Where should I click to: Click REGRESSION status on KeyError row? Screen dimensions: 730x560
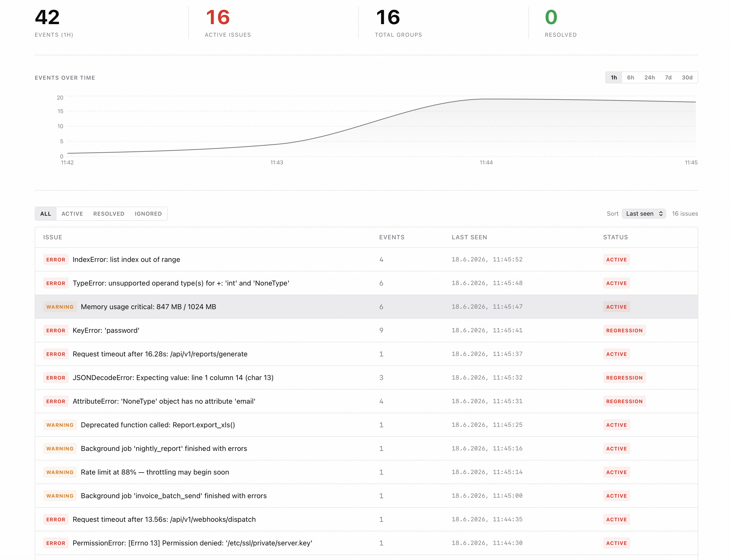[624, 331]
